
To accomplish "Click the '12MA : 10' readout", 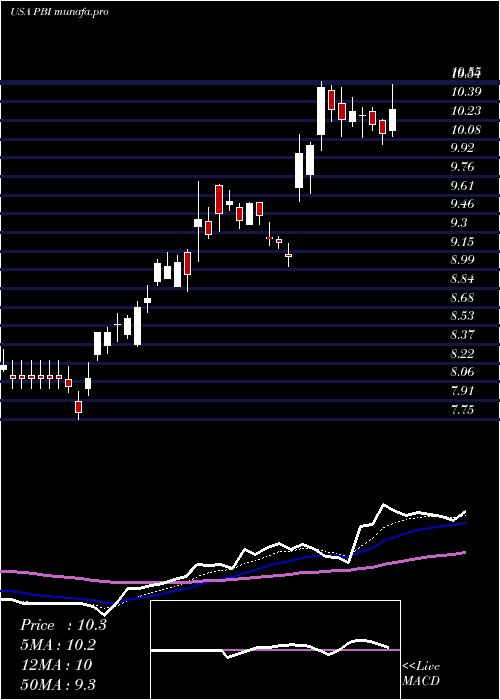I will [x=56, y=665].
